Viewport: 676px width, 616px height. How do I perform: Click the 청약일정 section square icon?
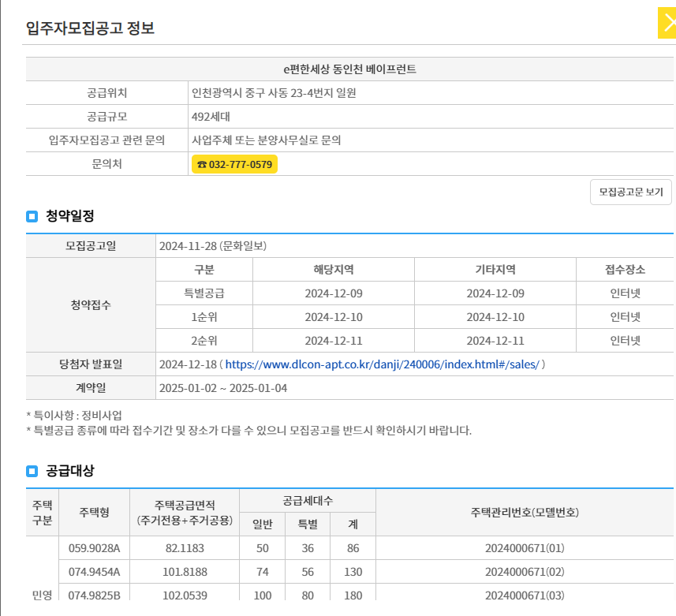(32, 216)
